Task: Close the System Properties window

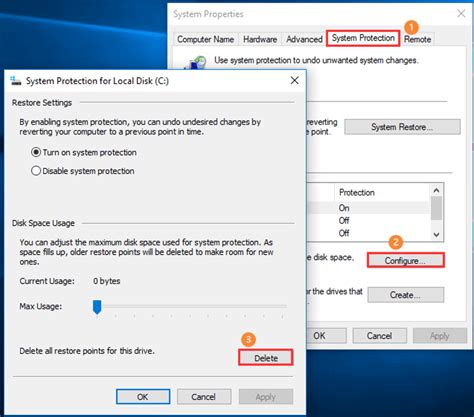Action: (461, 14)
